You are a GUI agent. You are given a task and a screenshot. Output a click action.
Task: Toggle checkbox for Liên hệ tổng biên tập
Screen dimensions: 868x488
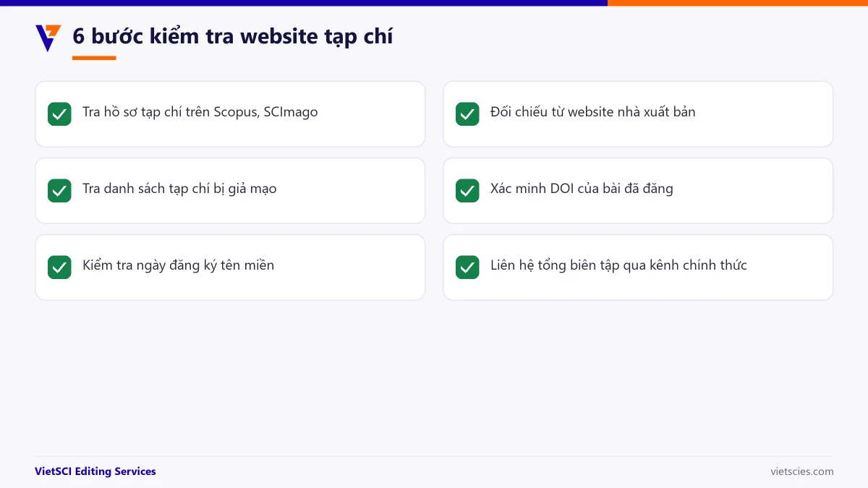[x=467, y=267]
